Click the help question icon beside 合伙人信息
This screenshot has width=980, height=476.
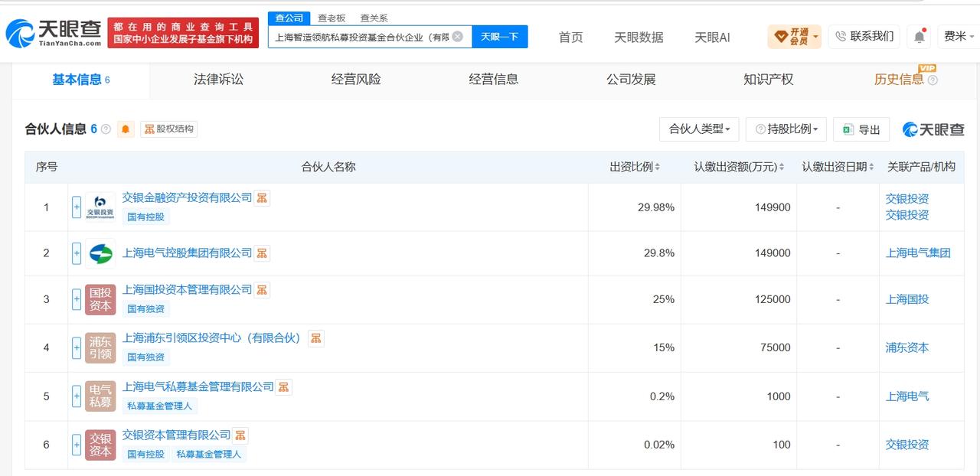pos(106,129)
